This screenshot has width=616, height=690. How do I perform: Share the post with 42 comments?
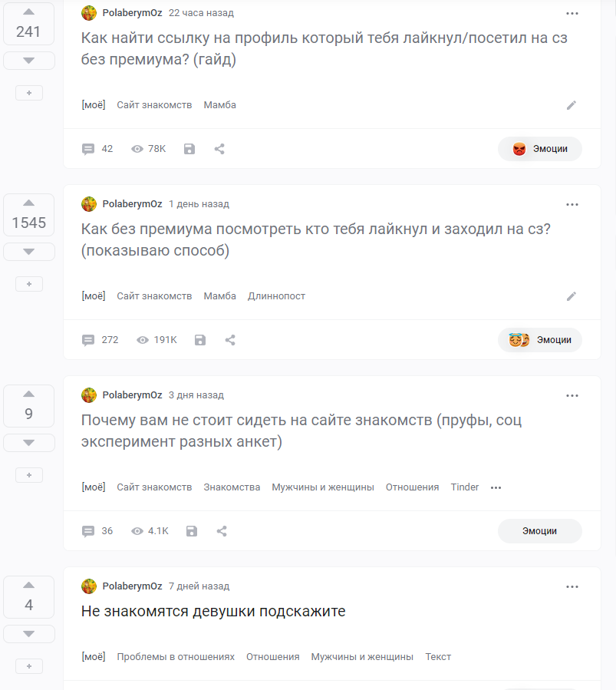click(x=219, y=149)
